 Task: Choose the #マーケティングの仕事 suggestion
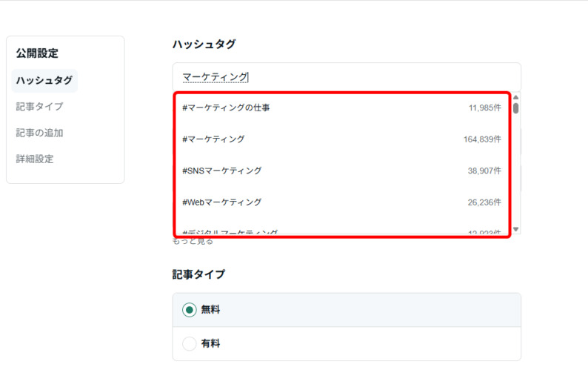coord(226,108)
